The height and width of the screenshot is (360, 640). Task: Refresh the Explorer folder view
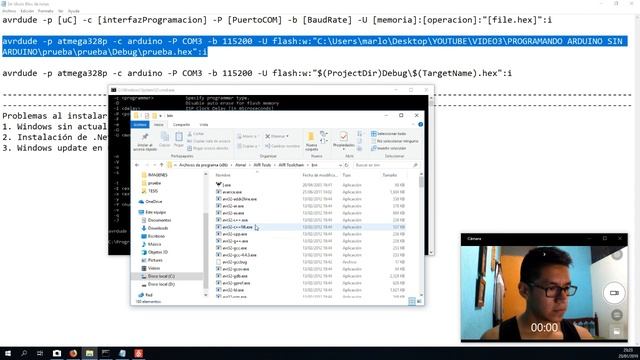347,165
